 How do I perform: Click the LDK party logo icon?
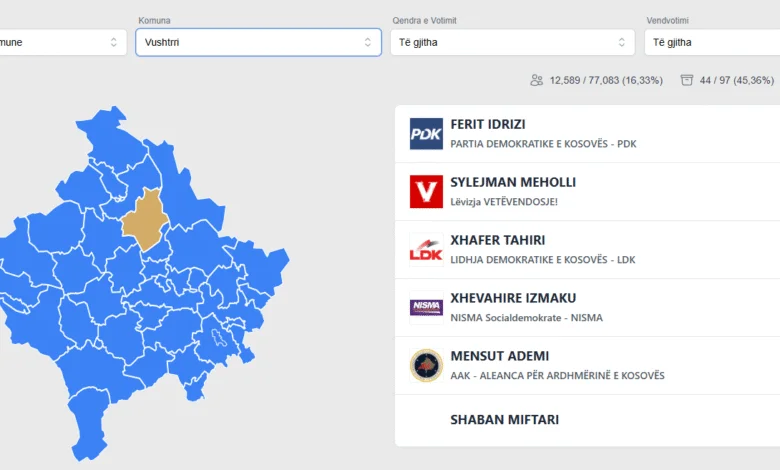tap(426, 250)
